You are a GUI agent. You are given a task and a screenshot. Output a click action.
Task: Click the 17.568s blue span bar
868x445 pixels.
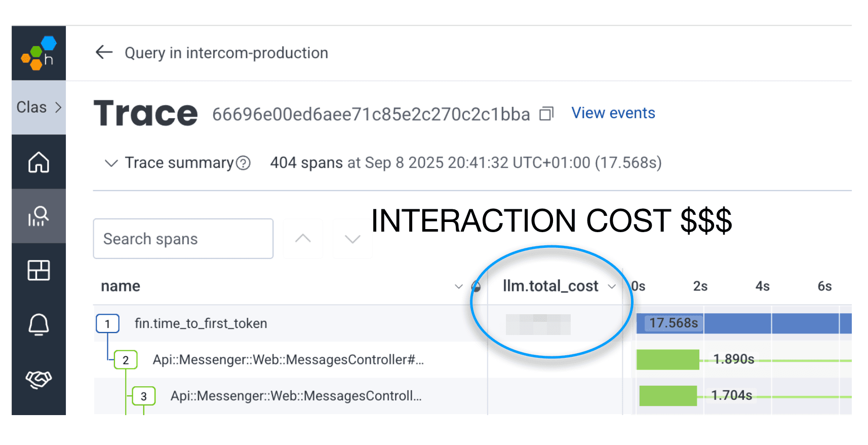[744, 323]
